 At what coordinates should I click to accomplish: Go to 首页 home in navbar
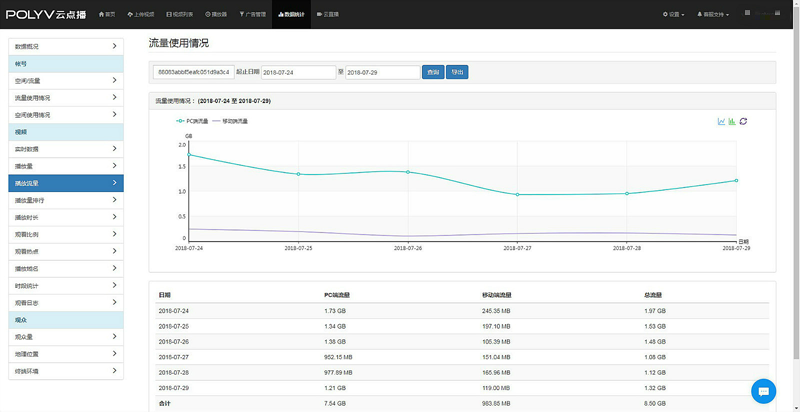pyautogui.click(x=107, y=14)
